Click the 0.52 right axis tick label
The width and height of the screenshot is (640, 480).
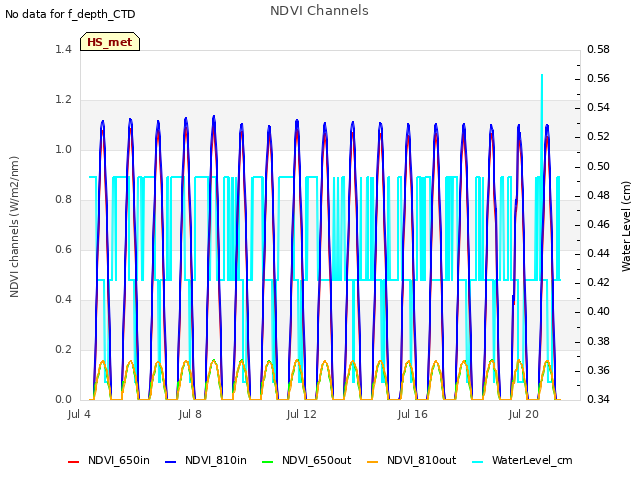pos(598,136)
